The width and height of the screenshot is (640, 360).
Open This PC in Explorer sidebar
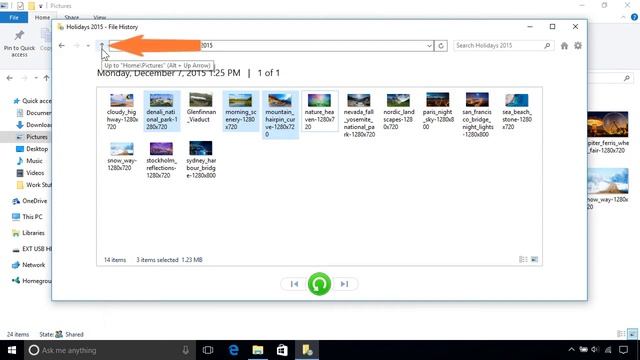tap(27, 217)
